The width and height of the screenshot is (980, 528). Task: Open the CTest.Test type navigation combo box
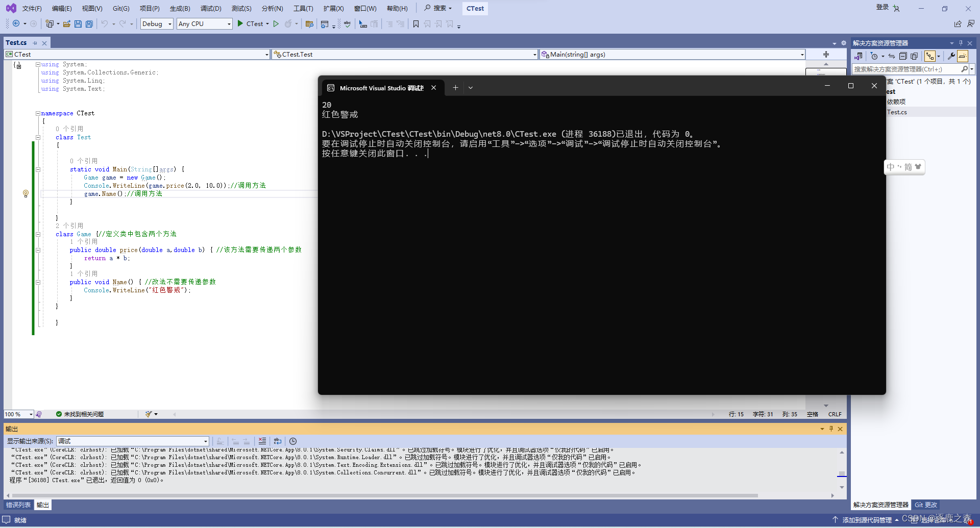[x=405, y=54]
